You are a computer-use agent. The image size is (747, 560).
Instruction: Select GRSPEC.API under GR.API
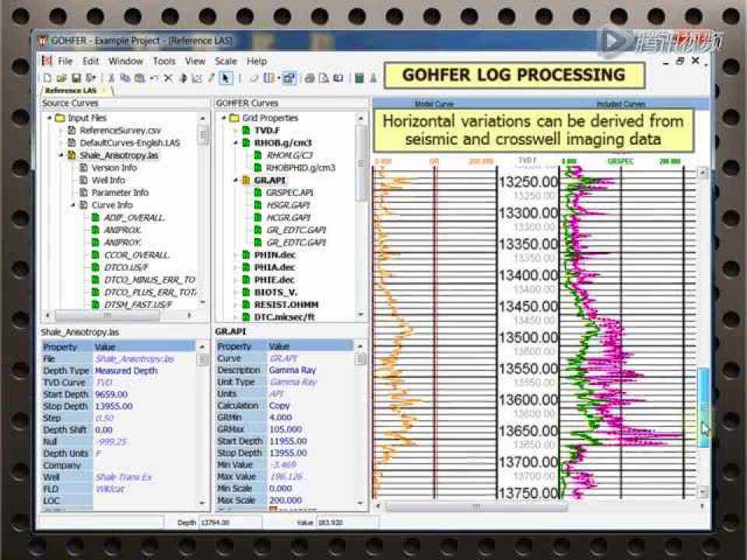tap(289, 192)
